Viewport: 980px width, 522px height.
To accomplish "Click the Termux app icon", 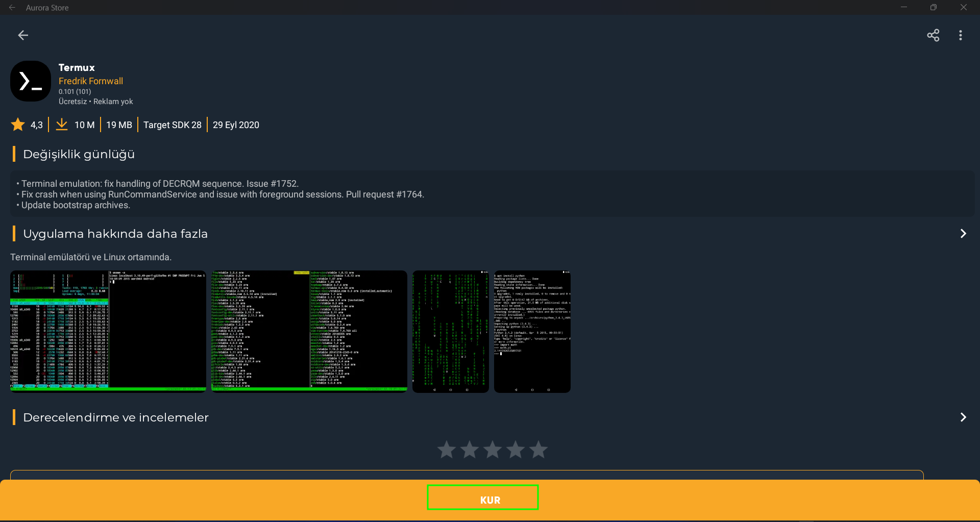I will (x=31, y=81).
